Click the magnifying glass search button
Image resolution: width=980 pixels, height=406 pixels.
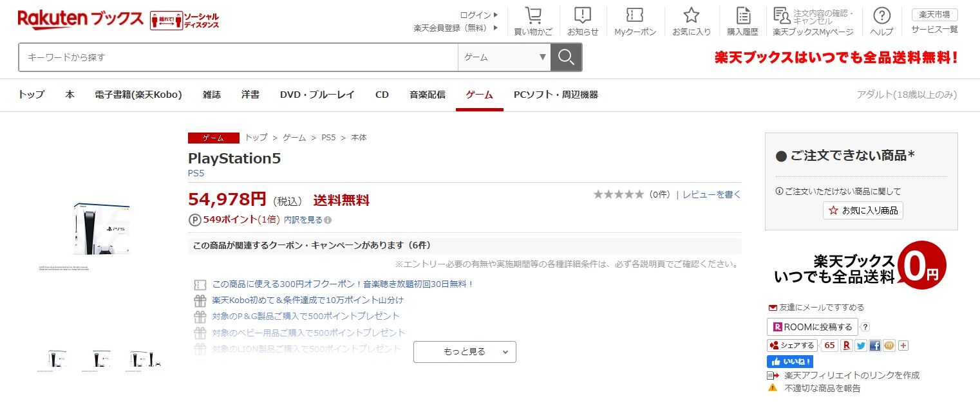tap(567, 57)
